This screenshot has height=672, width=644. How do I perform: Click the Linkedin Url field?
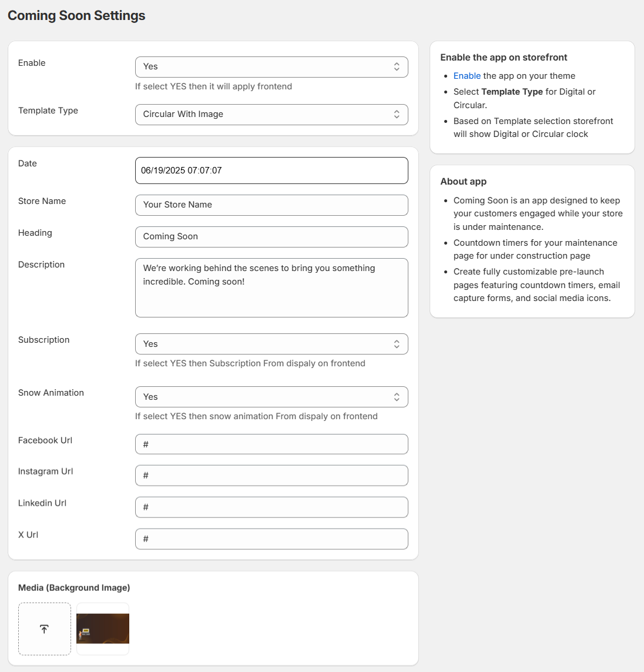coord(271,507)
